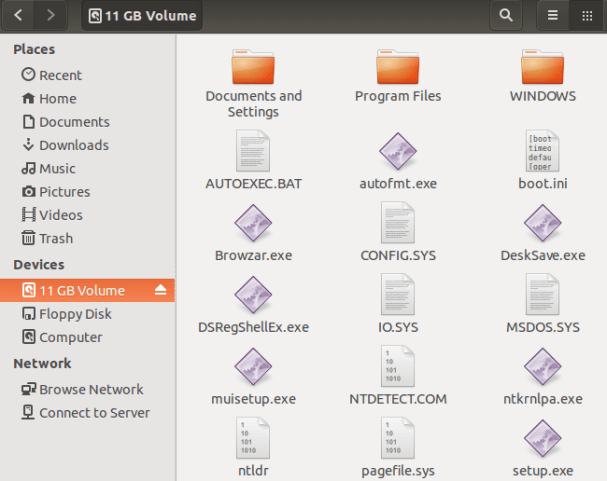Select the Program Files folder

click(398, 76)
